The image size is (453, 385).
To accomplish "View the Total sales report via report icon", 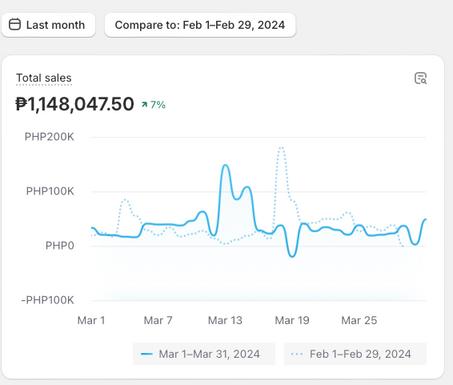I will click(420, 78).
